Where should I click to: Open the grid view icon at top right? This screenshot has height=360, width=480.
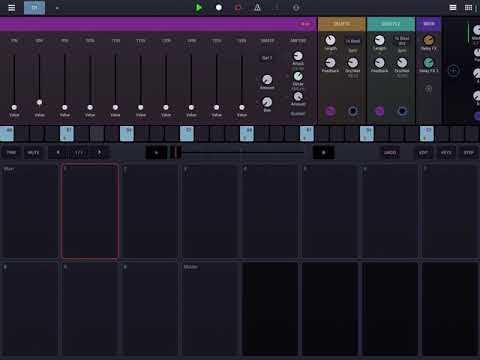(x=468, y=7)
